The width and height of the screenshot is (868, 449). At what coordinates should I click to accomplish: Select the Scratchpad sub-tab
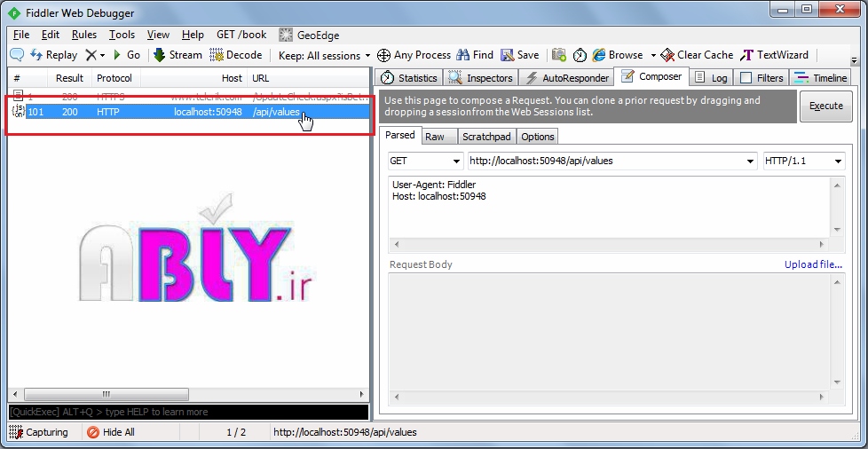point(486,136)
